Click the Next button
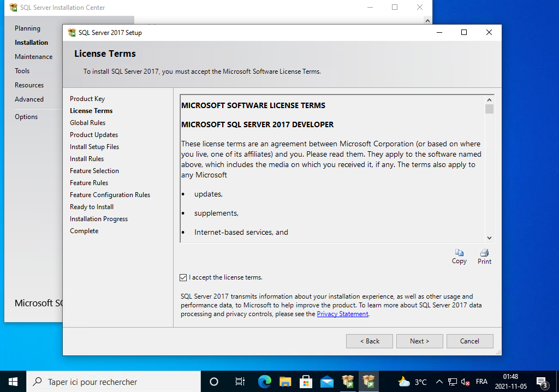Screen dimensions: 559x392 [x=419, y=341]
